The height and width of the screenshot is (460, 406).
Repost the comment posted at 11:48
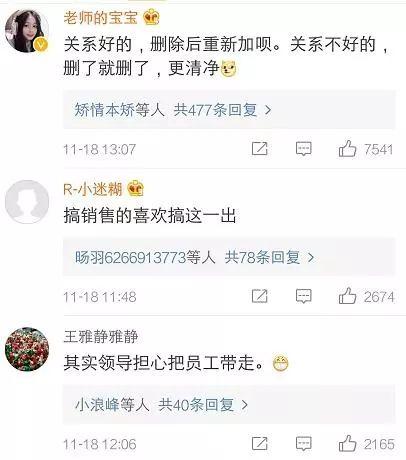[x=260, y=296]
